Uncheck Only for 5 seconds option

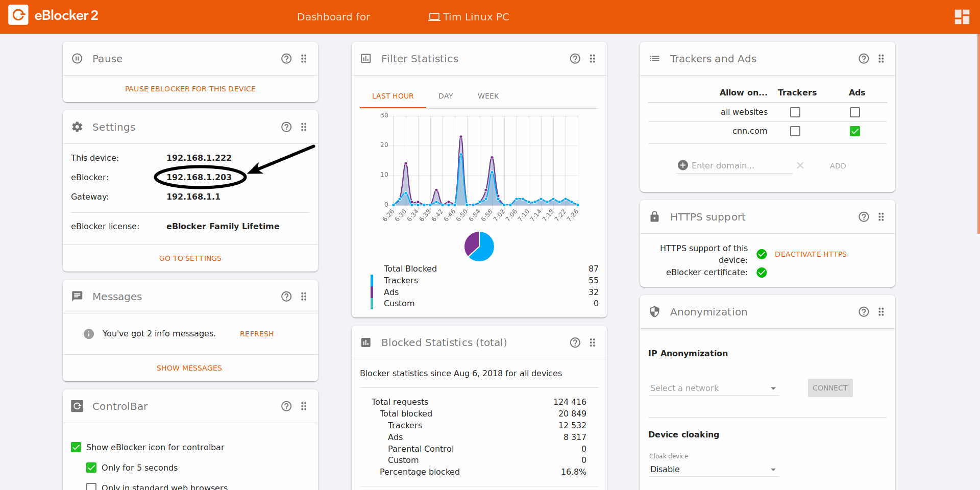pyautogui.click(x=91, y=468)
